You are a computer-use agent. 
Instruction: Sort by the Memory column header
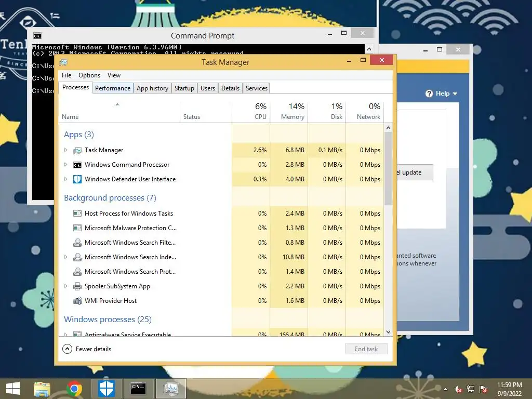(289, 111)
